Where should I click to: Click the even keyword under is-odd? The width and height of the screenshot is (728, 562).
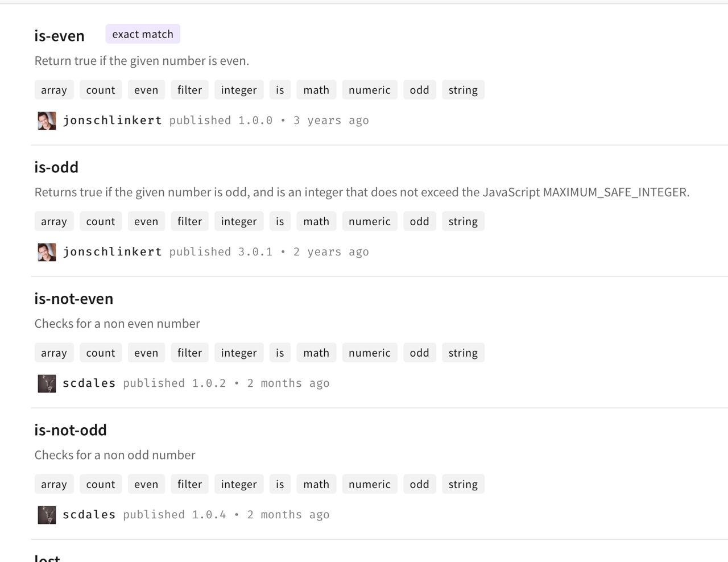146,221
